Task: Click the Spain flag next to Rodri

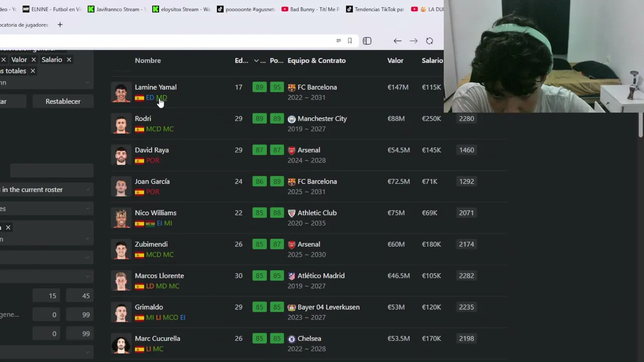Action: pos(139,129)
